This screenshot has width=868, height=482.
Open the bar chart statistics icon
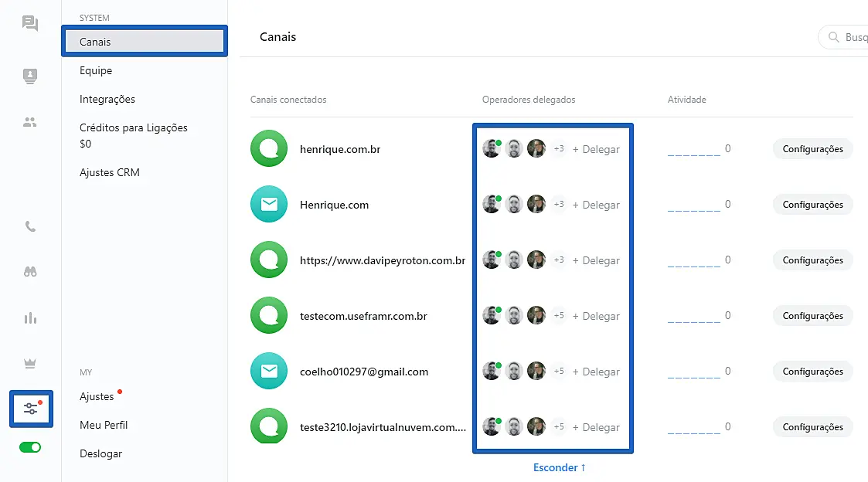(30, 318)
